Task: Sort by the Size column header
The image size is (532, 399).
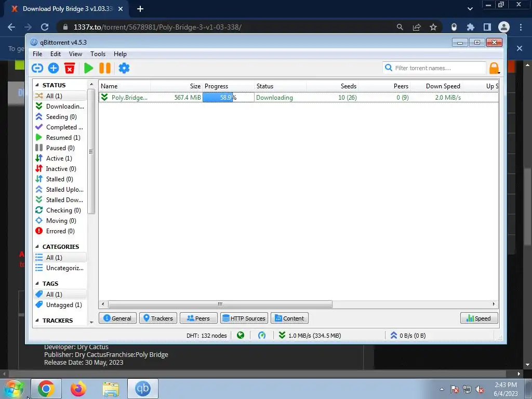Action: click(176, 86)
